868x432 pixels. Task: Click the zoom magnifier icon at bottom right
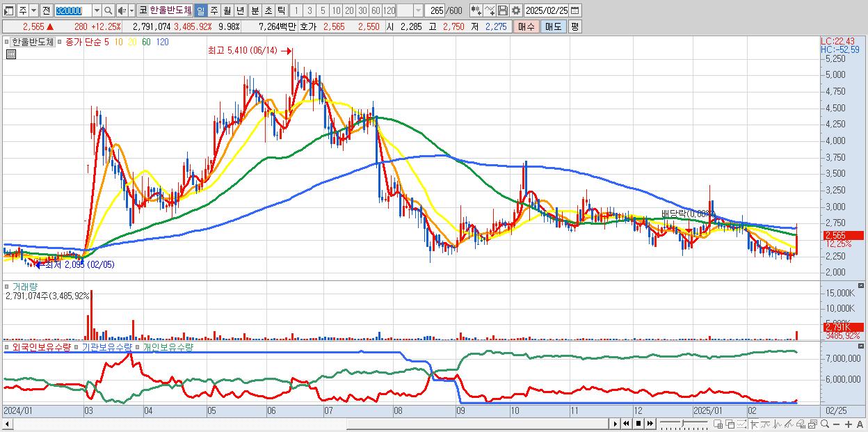point(825,424)
